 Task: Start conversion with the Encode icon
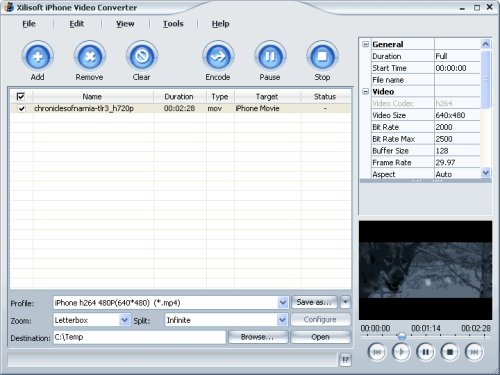point(218,57)
